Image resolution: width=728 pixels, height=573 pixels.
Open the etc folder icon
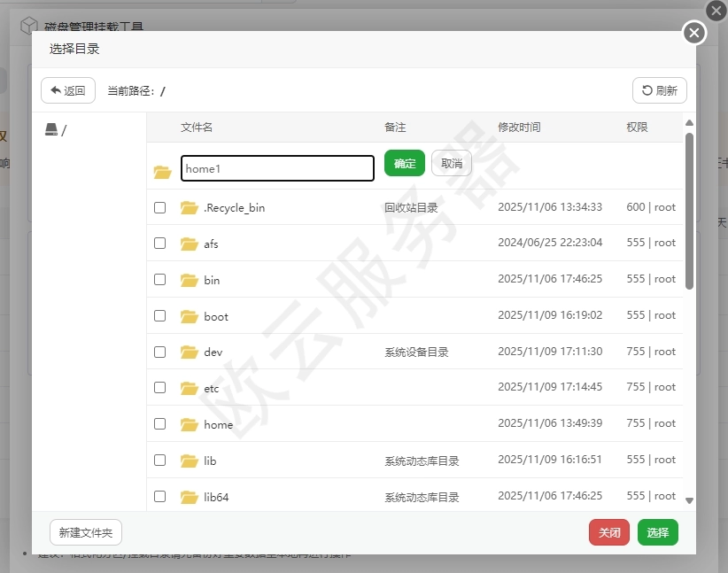click(x=189, y=387)
